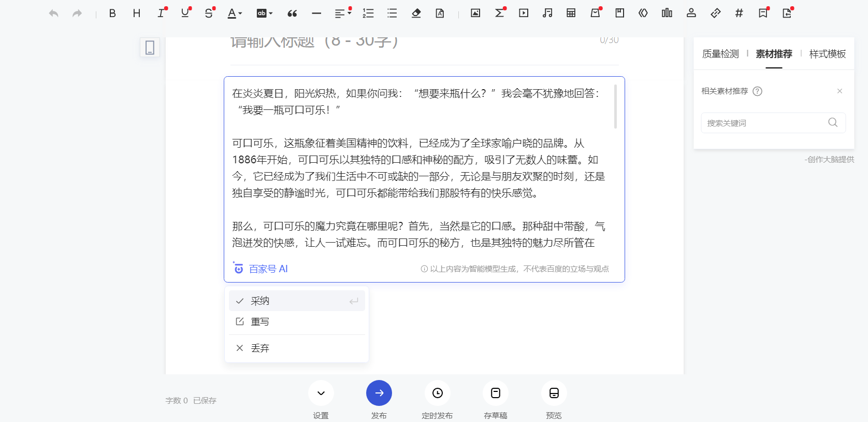Insert a table into the article

point(571,13)
